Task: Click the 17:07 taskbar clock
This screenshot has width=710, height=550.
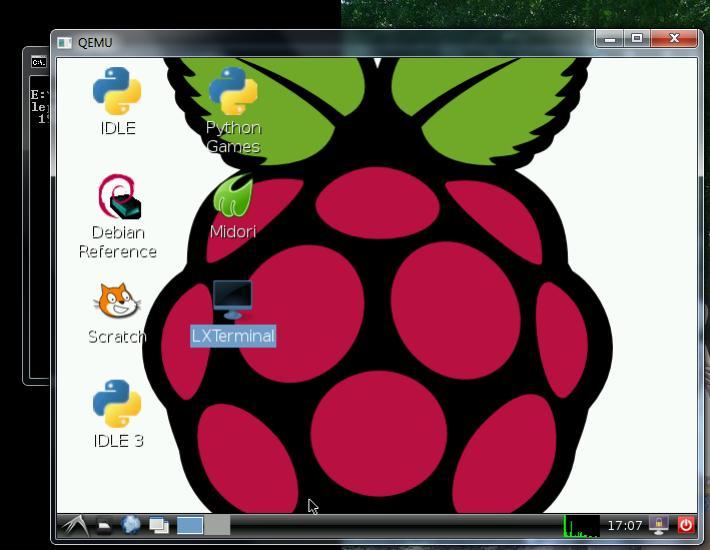Action: [x=625, y=525]
